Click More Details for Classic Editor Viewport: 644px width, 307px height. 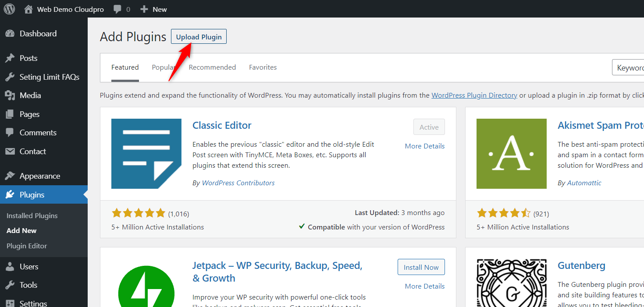[424, 146]
